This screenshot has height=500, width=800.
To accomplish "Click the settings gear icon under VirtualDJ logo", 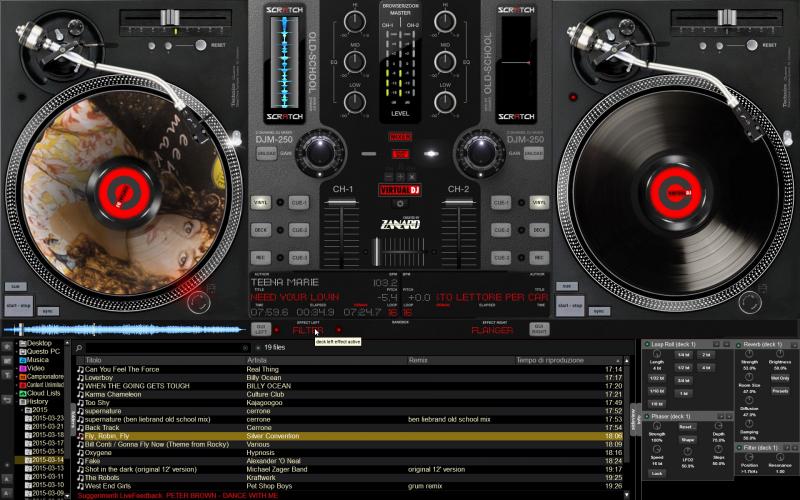I will pyautogui.click(x=400, y=204).
